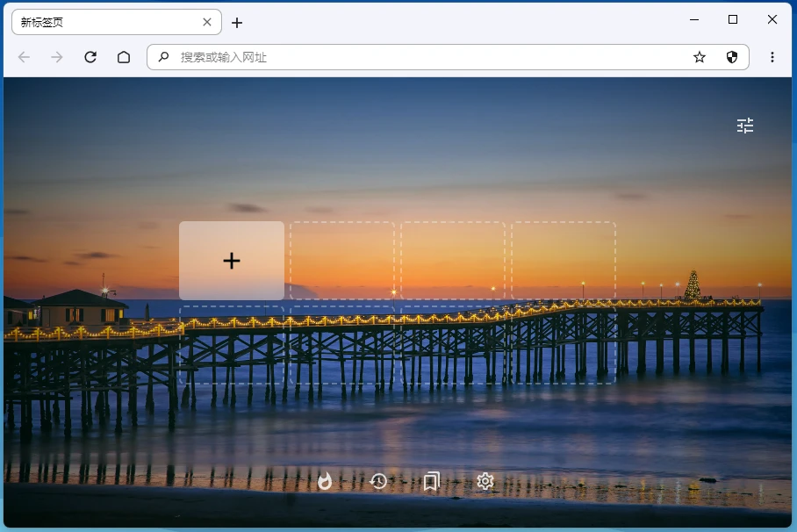Go back with the back arrow
This screenshot has width=797, height=532.
pos(24,57)
